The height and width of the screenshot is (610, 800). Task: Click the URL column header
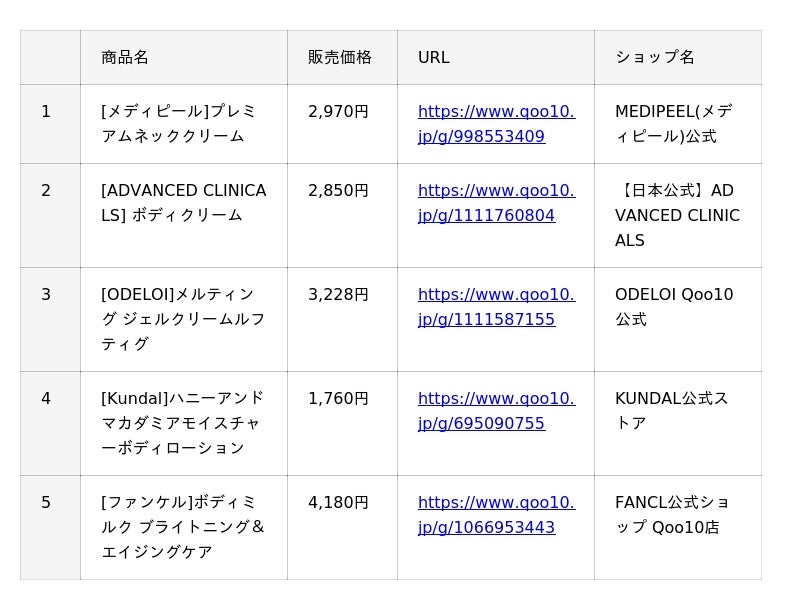434,57
